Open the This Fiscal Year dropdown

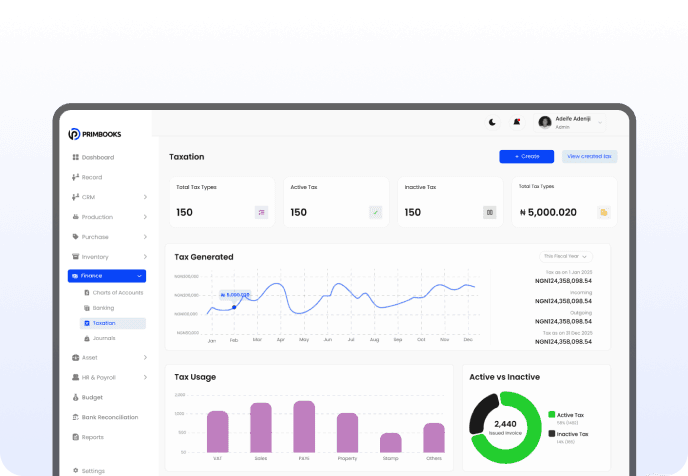(x=566, y=256)
